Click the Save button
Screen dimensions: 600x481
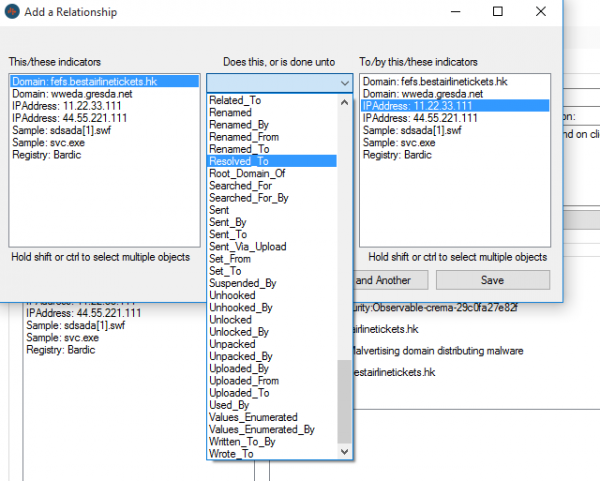(493, 280)
